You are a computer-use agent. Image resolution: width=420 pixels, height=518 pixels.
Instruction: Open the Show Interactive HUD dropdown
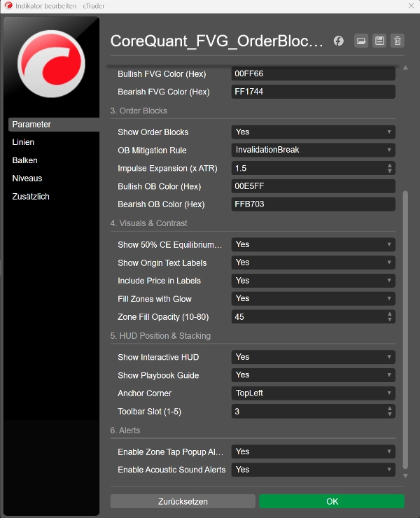(x=314, y=357)
